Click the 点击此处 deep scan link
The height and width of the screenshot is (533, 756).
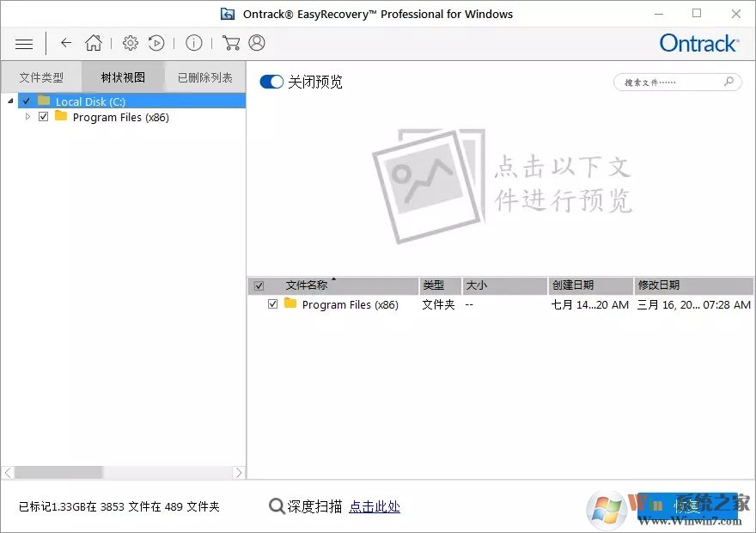click(375, 506)
